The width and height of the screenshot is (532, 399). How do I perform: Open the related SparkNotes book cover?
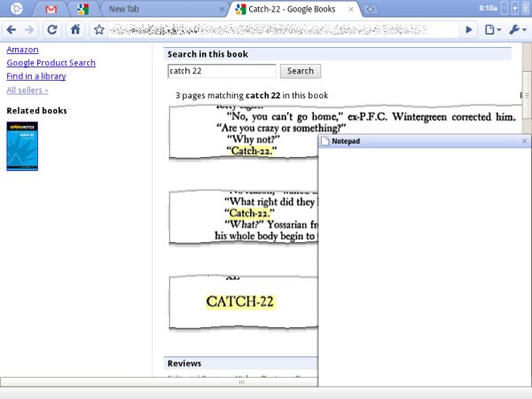click(x=22, y=146)
